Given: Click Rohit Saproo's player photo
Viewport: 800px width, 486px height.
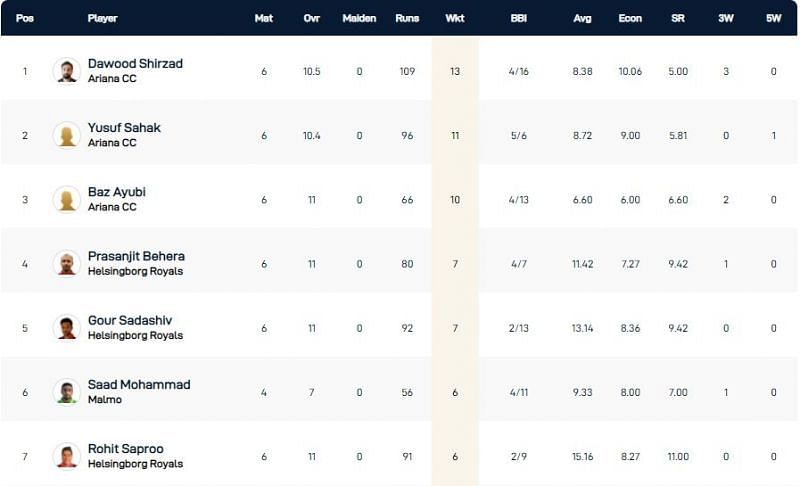Looking at the screenshot, I should coord(67,455).
